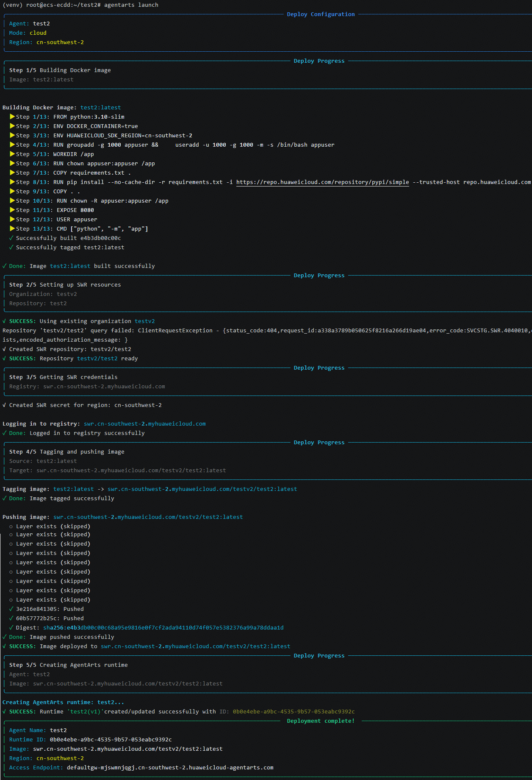
Task: Click Region cn-southwest-2 in Deploy Configuration
Action: (x=47, y=42)
